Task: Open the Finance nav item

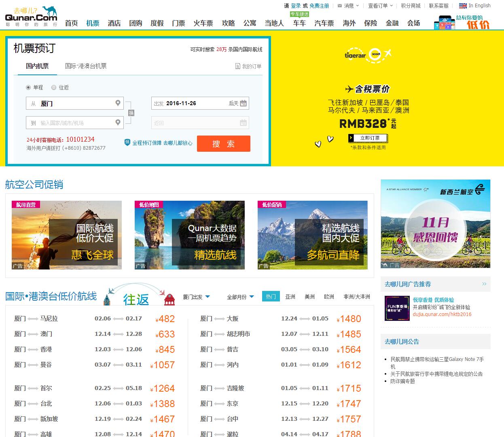Action: [x=392, y=23]
